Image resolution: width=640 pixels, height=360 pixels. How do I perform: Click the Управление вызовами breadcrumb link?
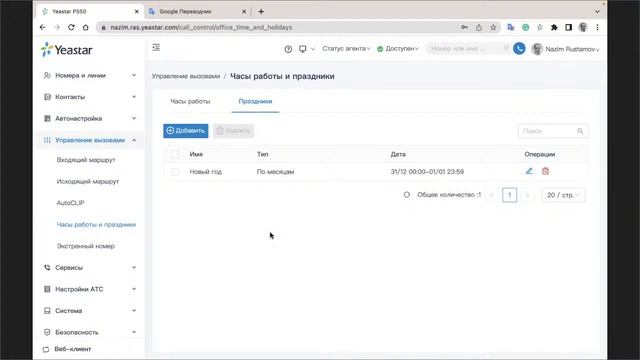click(186, 76)
